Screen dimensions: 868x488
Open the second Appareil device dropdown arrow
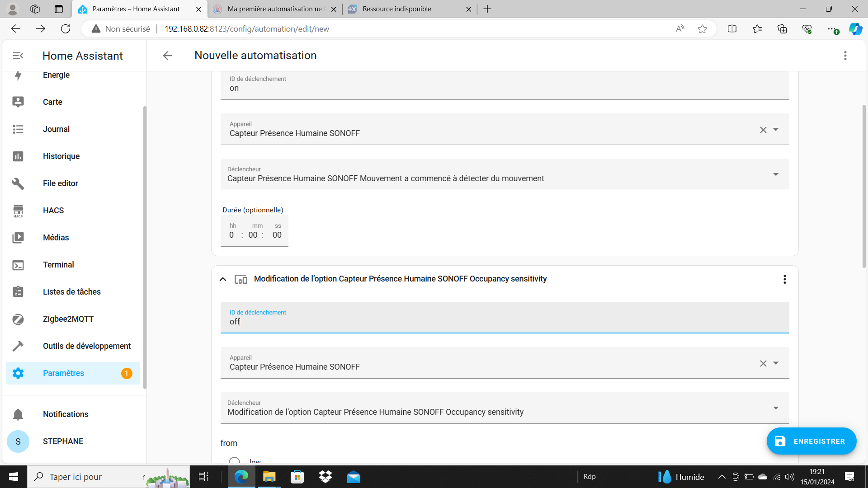pos(776,363)
